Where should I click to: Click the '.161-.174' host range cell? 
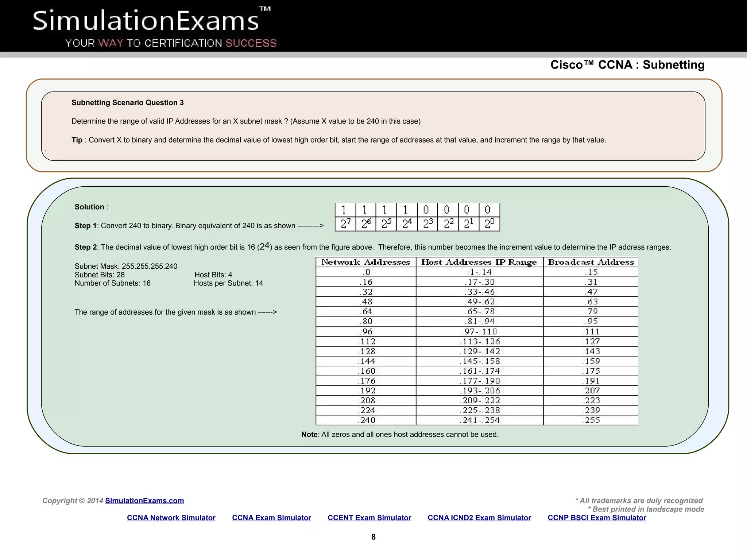(x=479, y=371)
